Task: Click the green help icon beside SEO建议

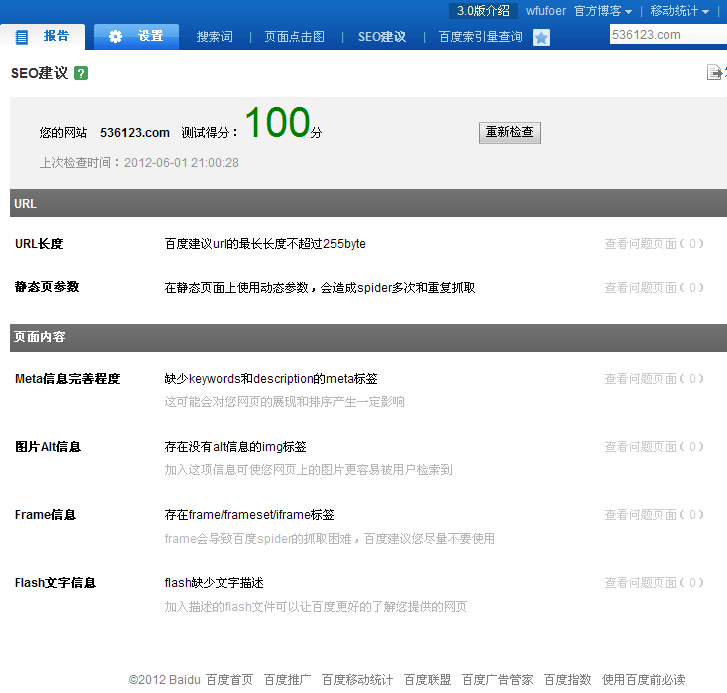Action: tap(81, 73)
